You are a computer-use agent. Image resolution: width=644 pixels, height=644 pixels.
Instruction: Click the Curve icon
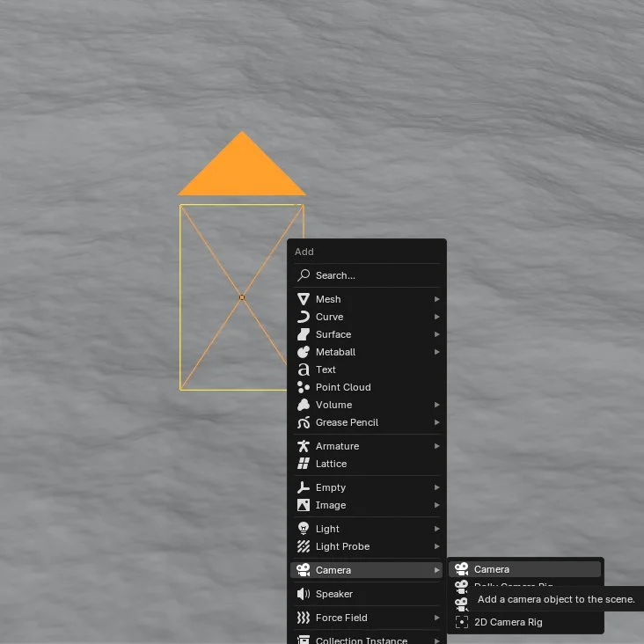tap(304, 317)
